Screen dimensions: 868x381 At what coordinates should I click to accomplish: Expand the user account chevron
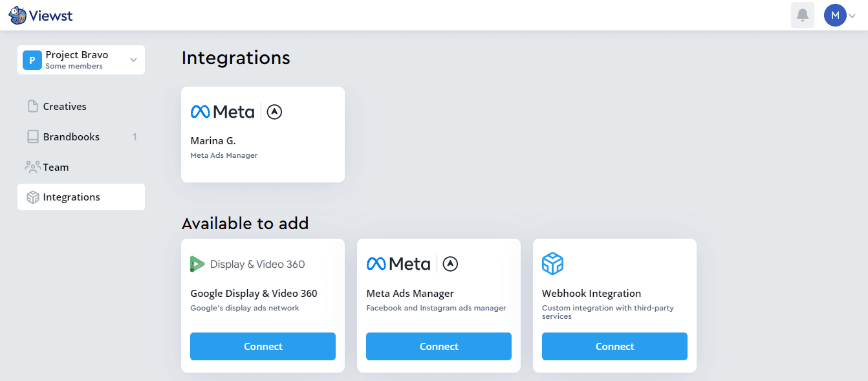(852, 16)
